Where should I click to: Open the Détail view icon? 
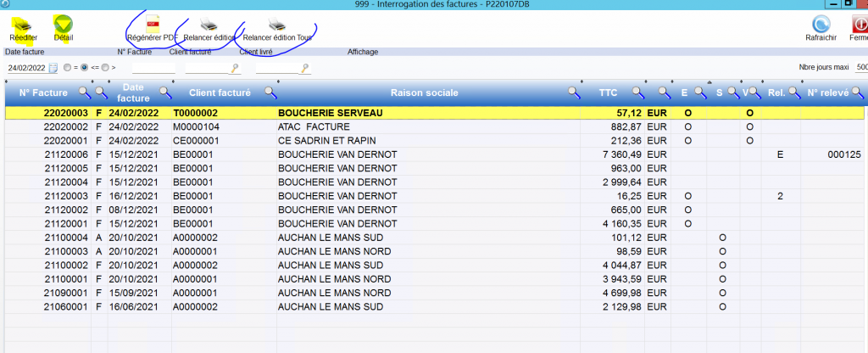(x=63, y=24)
